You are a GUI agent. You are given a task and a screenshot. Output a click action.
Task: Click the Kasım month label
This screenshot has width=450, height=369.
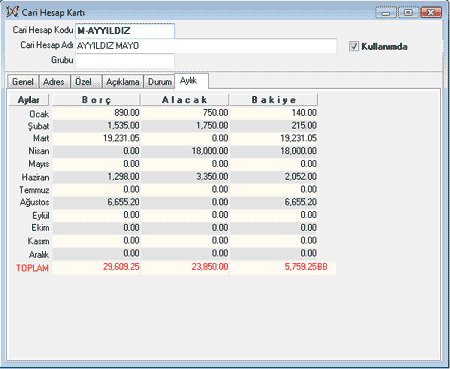coord(38,241)
